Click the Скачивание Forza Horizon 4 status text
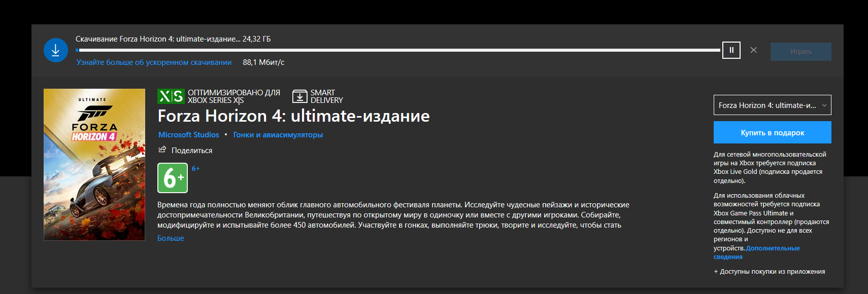The height and width of the screenshot is (294, 868). pos(173,39)
